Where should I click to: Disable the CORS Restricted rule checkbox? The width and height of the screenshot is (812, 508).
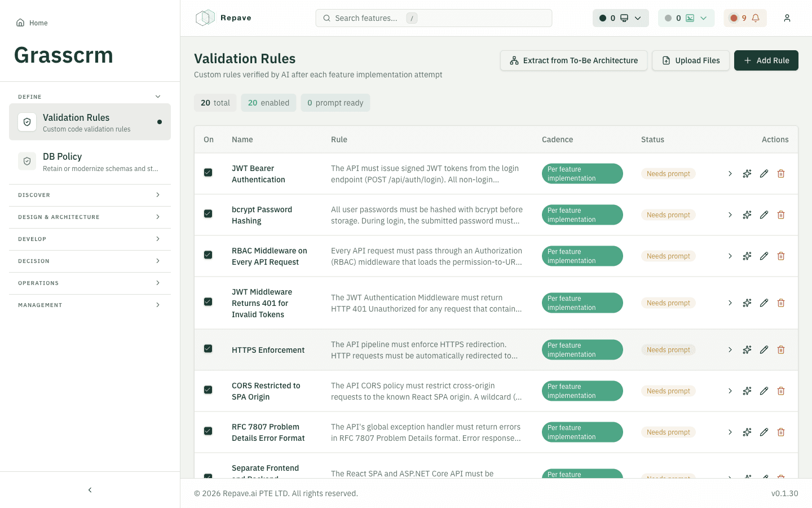coord(208,390)
